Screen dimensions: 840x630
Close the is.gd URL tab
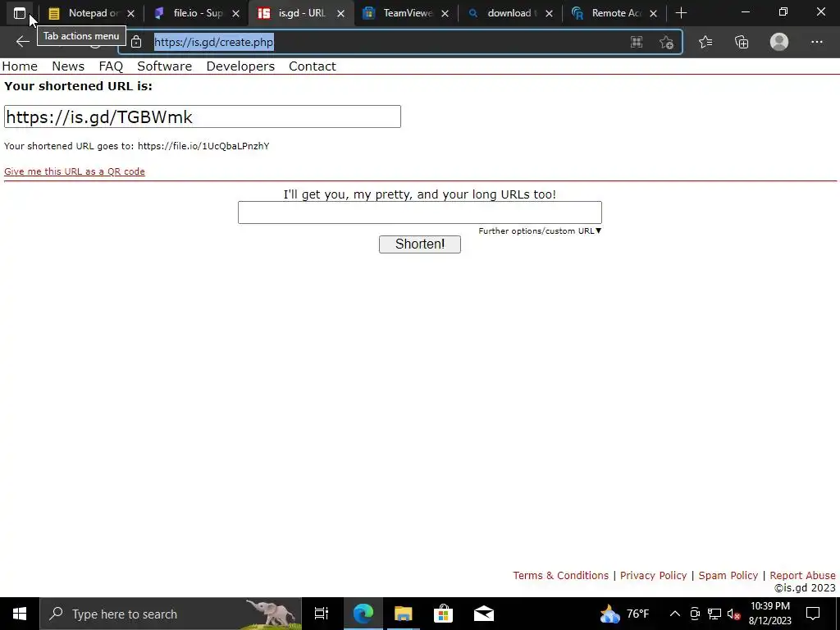point(340,13)
